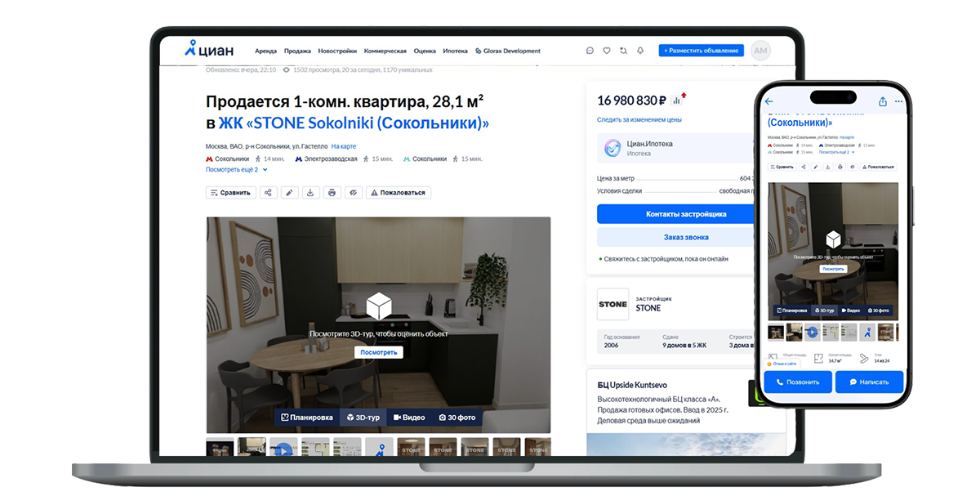This screenshot has height=496, width=980.
Task: Switch to Планировка tab on laptop gallery
Action: point(307,417)
